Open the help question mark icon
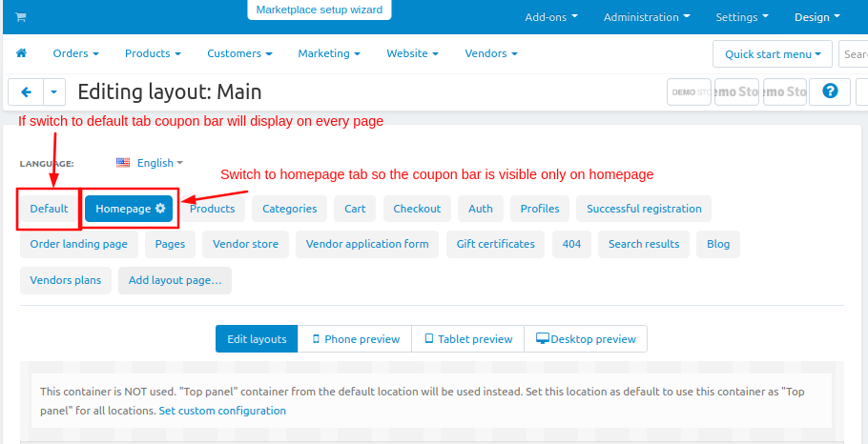Viewport: 868px width, 444px height. point(829,91)
